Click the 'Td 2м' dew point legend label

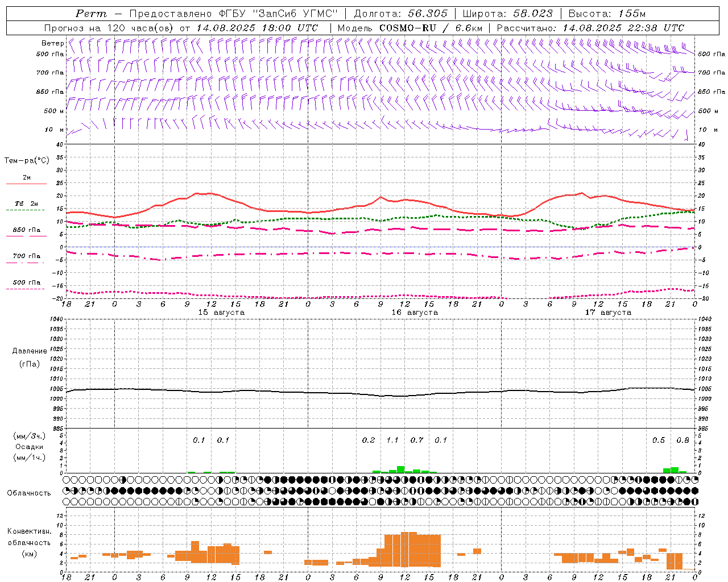point(26,203)
